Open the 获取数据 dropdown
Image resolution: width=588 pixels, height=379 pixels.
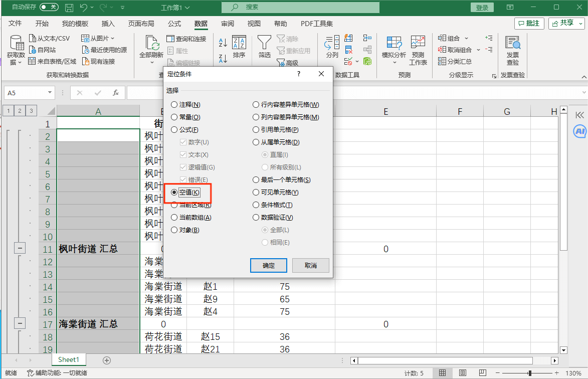click(x=16, y=50)
